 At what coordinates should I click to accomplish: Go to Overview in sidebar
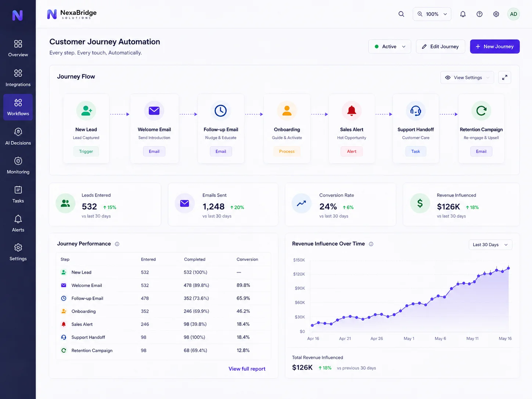click(18, 48)
